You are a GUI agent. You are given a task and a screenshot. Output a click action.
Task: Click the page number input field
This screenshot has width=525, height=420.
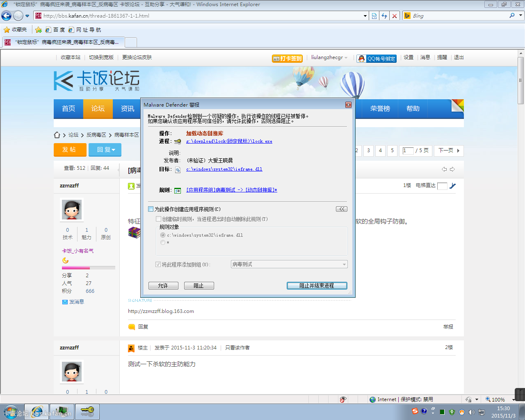click(408, 151)
